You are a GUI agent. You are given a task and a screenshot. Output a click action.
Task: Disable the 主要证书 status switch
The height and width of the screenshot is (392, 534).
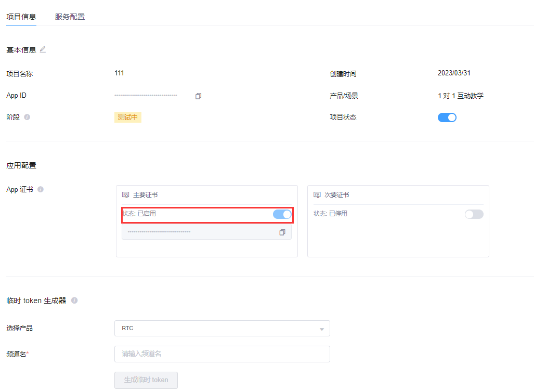[x=282, y=214]
